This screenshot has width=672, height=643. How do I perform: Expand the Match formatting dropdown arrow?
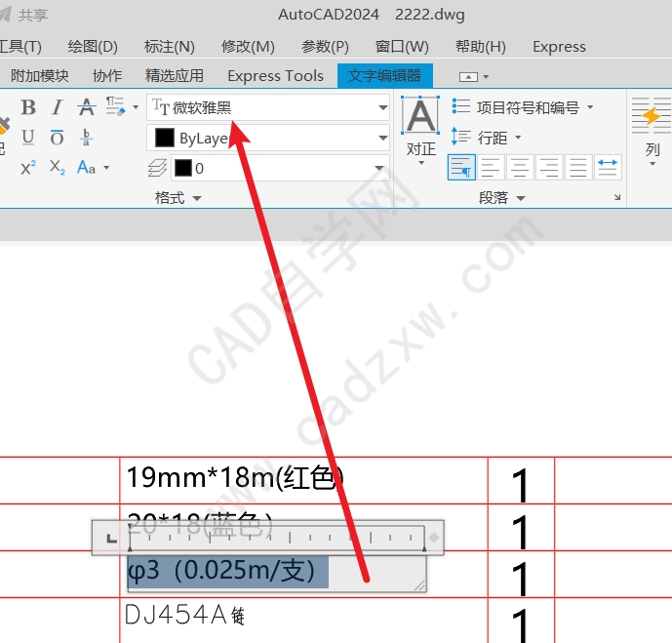point(136,106)
